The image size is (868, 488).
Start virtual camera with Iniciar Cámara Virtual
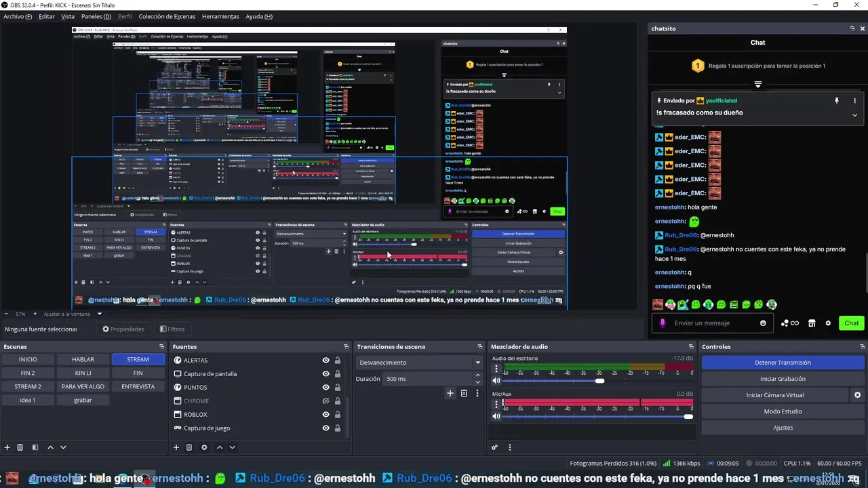(x=774, y=395)
